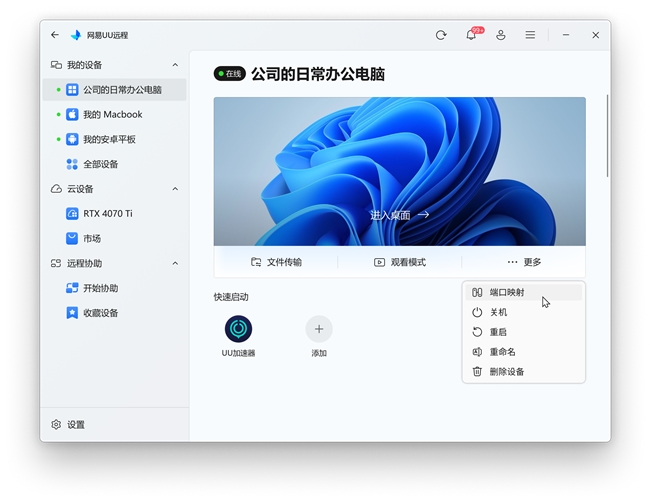
Task: Click the vertical scrollbar on the right
Action: (607, 136)
